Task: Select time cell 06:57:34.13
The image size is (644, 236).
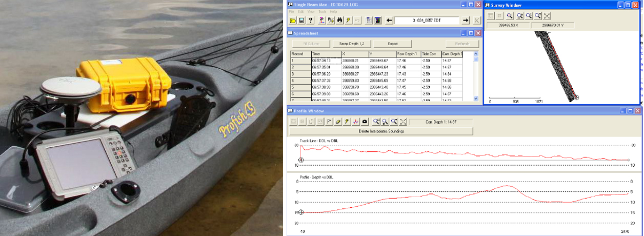Action: (x=326, y=61)
